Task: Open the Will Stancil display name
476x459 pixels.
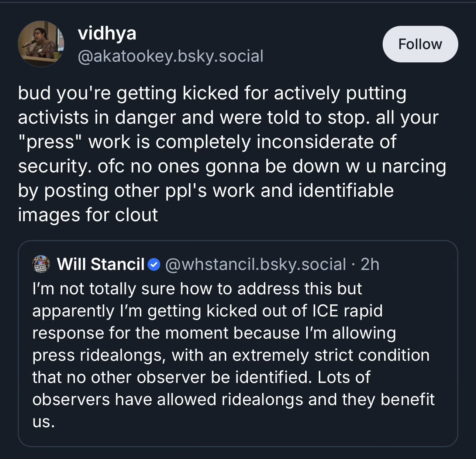Action: click(101, 264)
